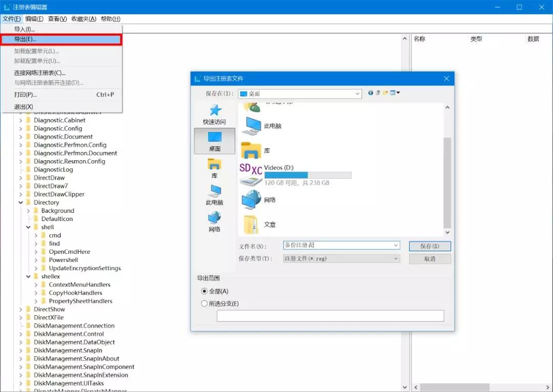Click the 保存(S) button
This screenshot has height=392, width=553.
[430, 246]
